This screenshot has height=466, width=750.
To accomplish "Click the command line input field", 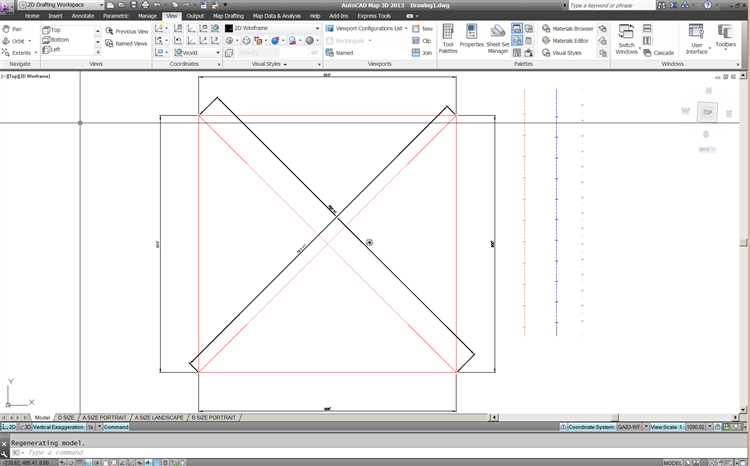I will coord(378,453).
